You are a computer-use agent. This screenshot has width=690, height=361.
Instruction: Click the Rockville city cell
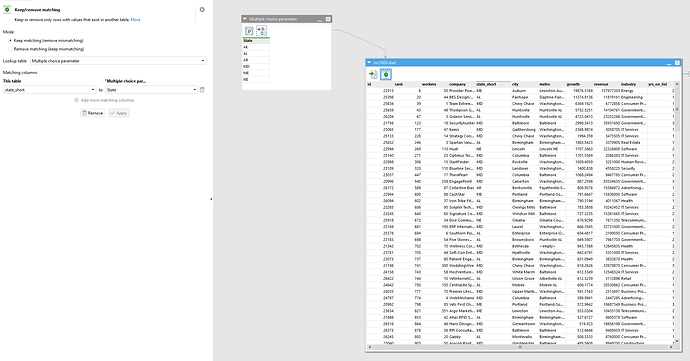pos(525,162)
